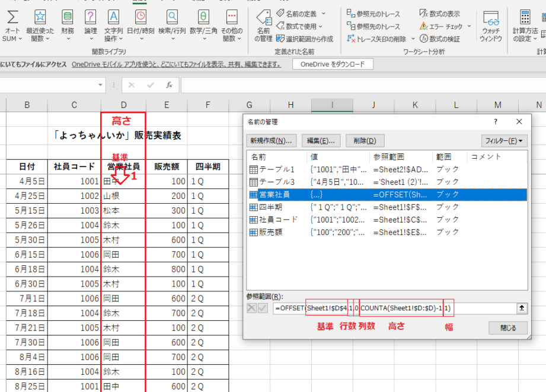Image resolution: width=546 pixels, height=392 pixels.
Task: Select the 四半期 header cell in sheet
Action: (208, 166)
